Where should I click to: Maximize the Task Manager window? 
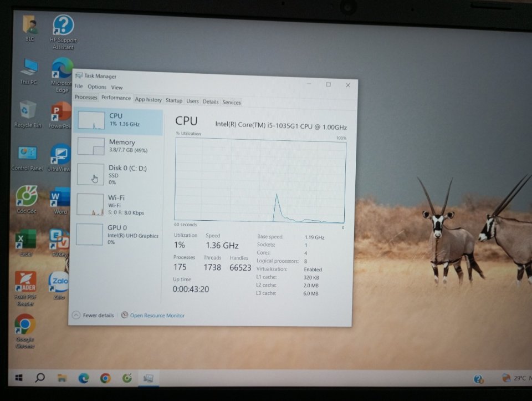click(328, 85)
